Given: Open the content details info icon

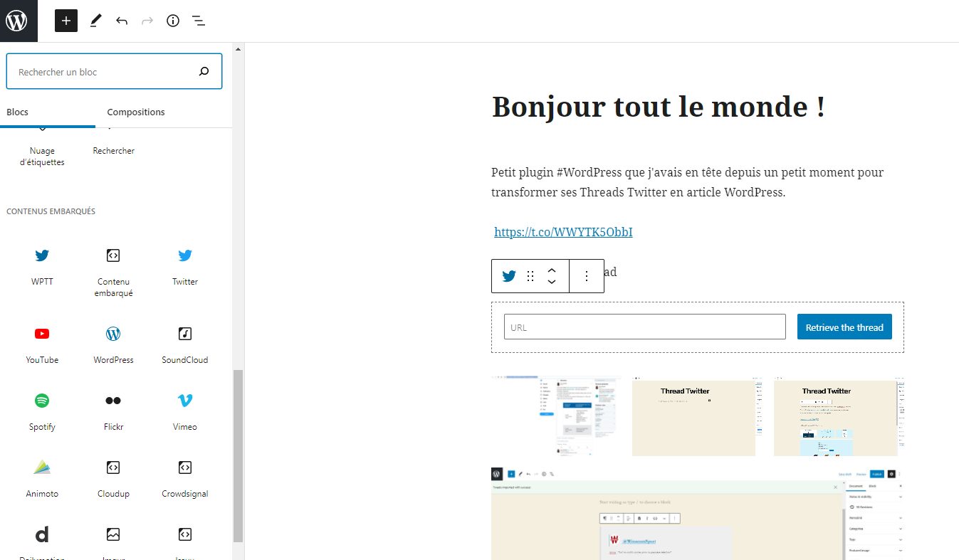Looking at the screenshot, I should click(173, 21).
